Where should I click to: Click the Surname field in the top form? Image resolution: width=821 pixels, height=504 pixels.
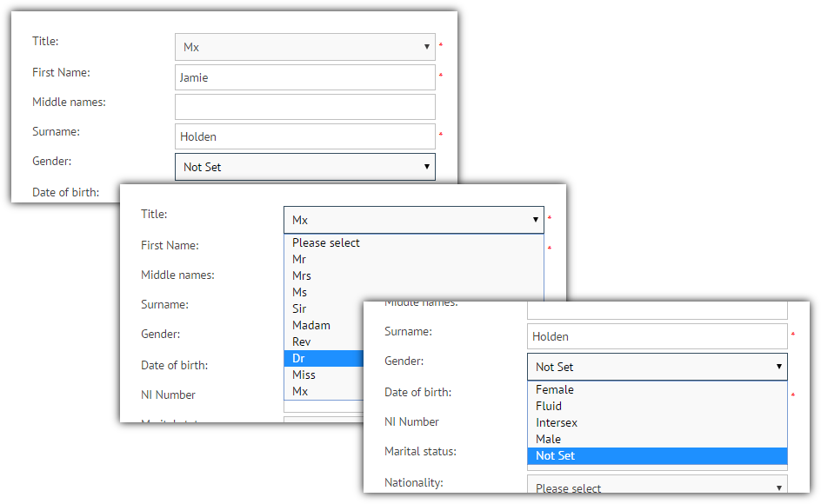click(x=304, y=136)
